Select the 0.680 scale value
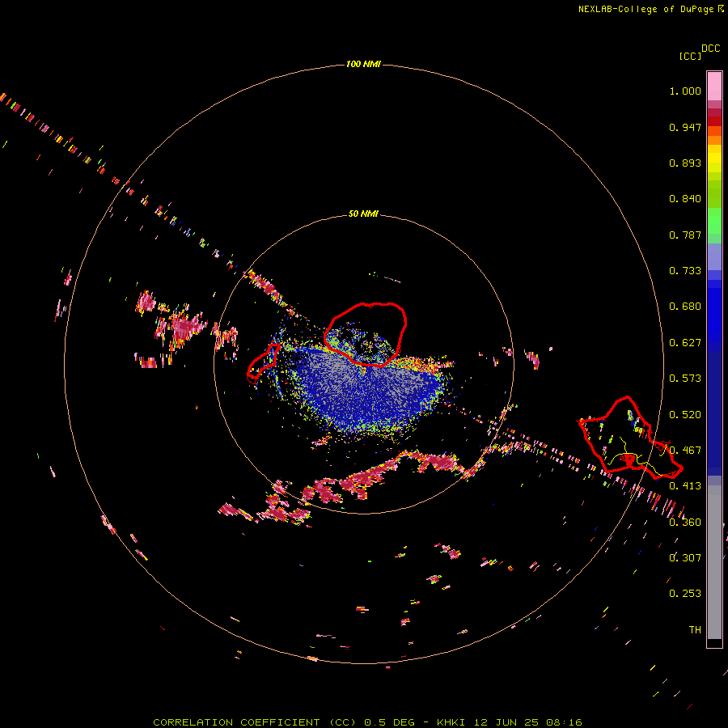Image resolution: width=728 pixels, height=728 pixels. point(685,307)
